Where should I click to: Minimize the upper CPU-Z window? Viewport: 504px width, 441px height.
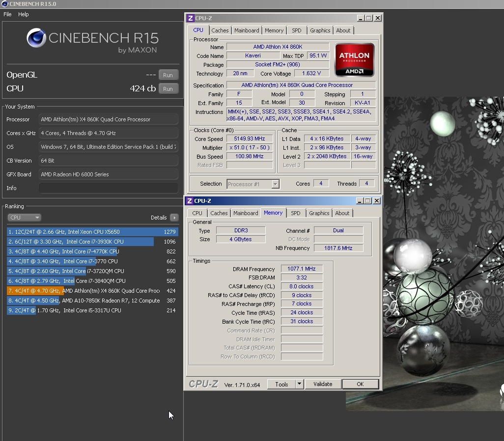(361, 18)
